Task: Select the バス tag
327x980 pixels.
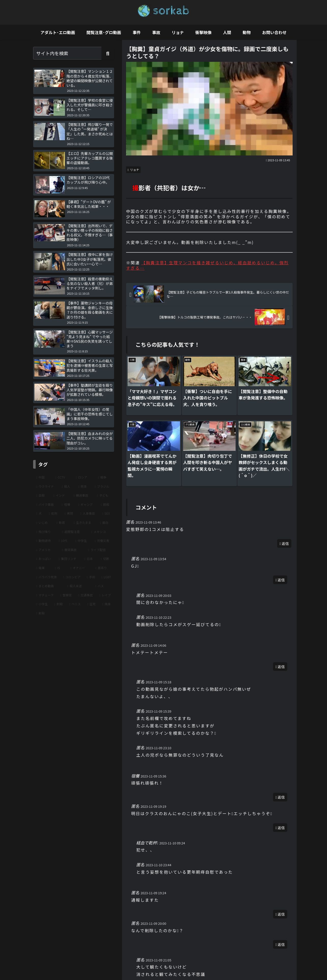Action: point(99,586)
